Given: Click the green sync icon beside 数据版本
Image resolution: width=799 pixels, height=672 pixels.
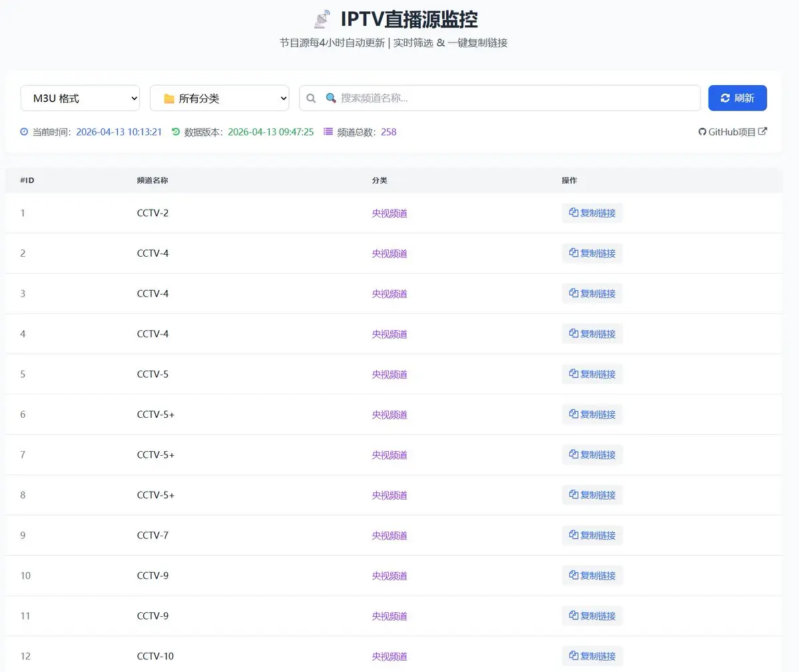Looking at the screenshot, I should (x=174, y=132).
